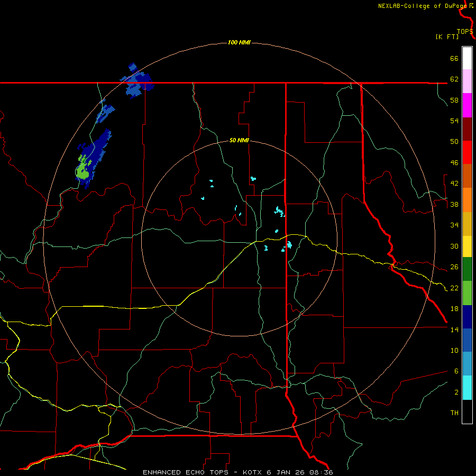Click the 08:36 time stamp
This screenshot has height=476, width=476.
(x=322, y=472)
